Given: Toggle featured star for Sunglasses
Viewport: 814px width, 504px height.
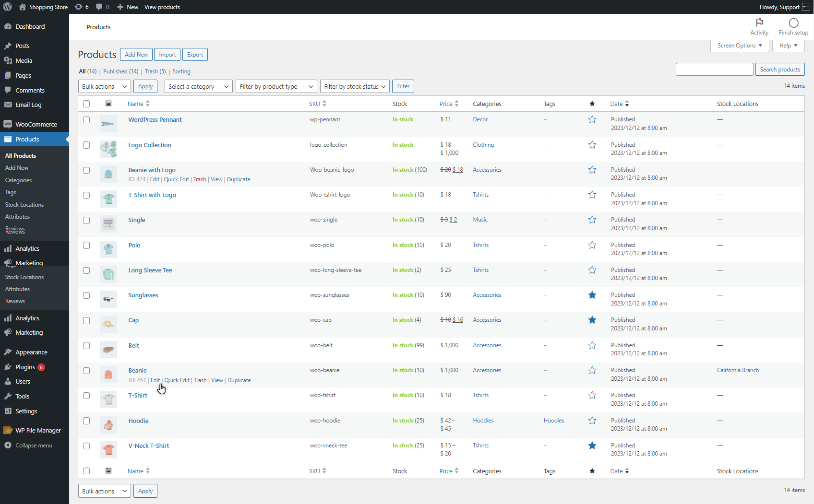Looking at the screenshot, I should click(x=592, y=295).
